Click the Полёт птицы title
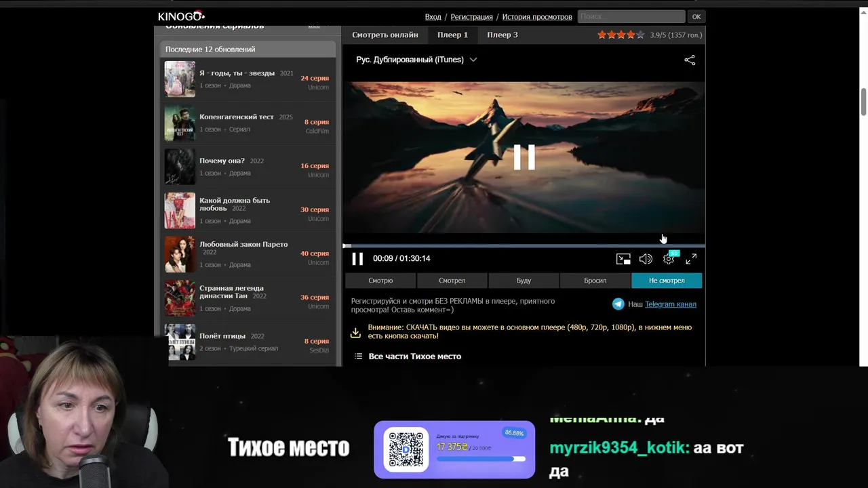The width and height of the screenshot is (868, 488). [x=222, y=335]
